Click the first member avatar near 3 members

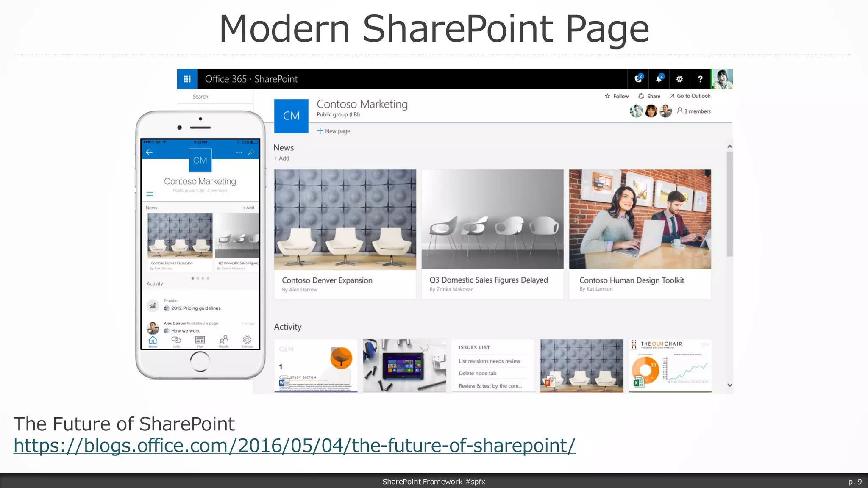point(636,111)
